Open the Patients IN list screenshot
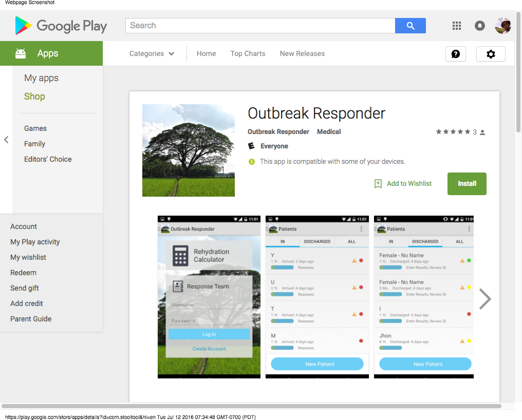This screenshot has width=522, height=420. pos(317,297)
